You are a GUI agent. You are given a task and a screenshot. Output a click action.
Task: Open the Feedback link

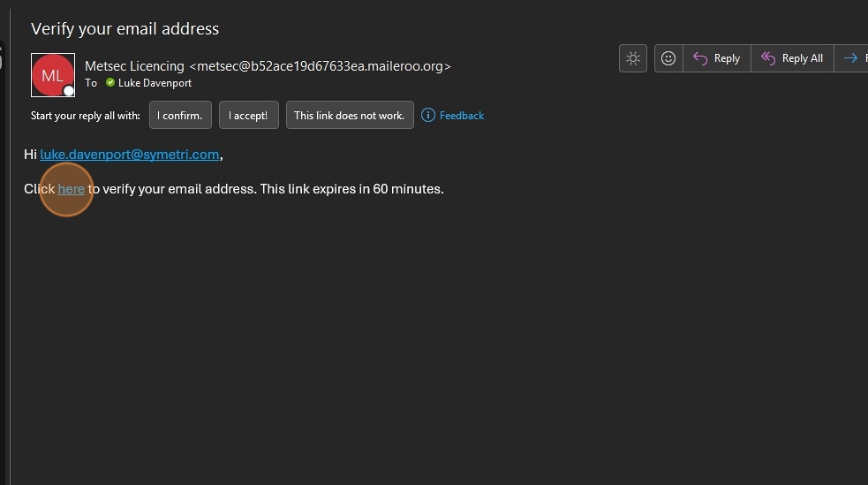point(461,115)
